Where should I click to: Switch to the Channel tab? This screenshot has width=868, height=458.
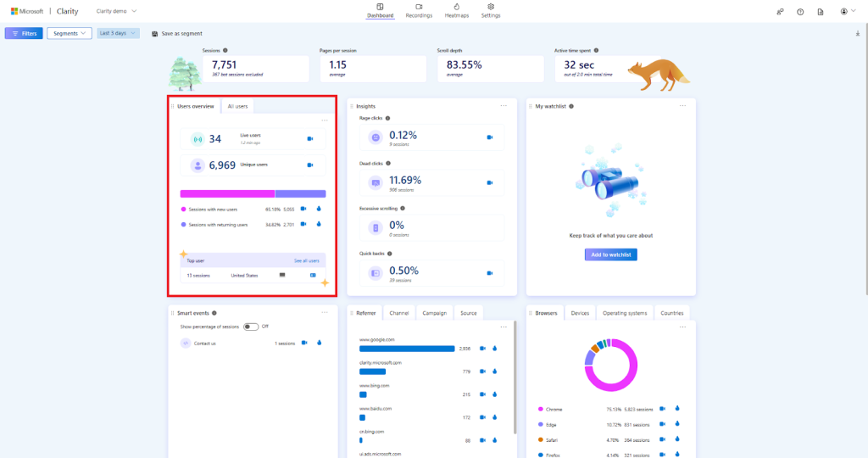click(398, 314)
